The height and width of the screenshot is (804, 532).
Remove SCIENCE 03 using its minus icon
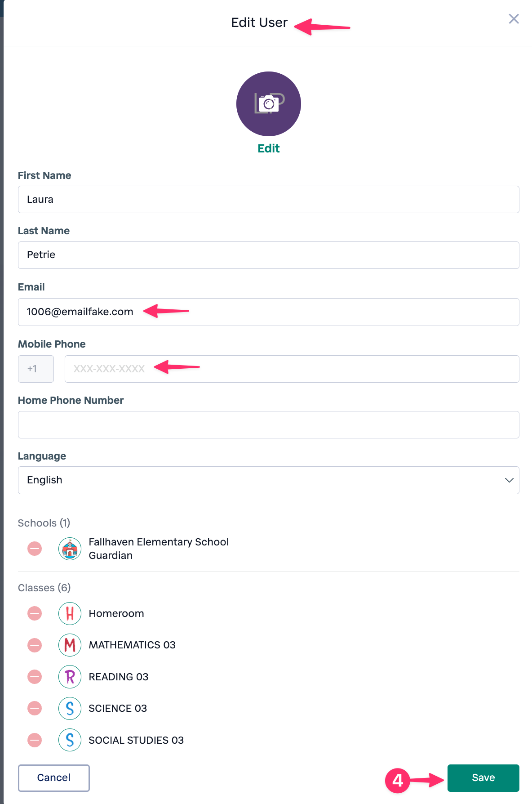point(35,708)
